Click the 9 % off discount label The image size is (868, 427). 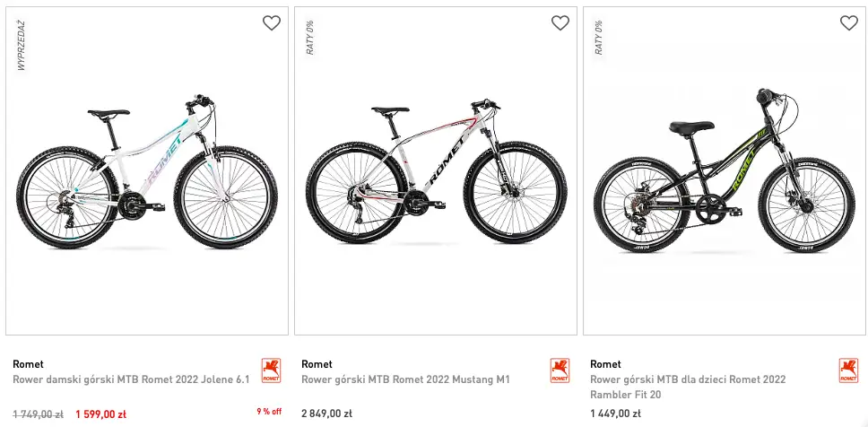pos(269,412)
